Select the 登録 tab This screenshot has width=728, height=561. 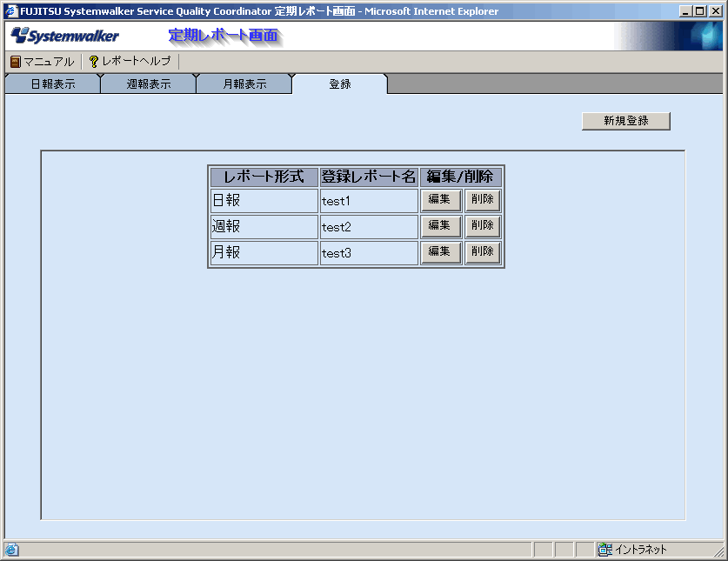tap(340, 84)
